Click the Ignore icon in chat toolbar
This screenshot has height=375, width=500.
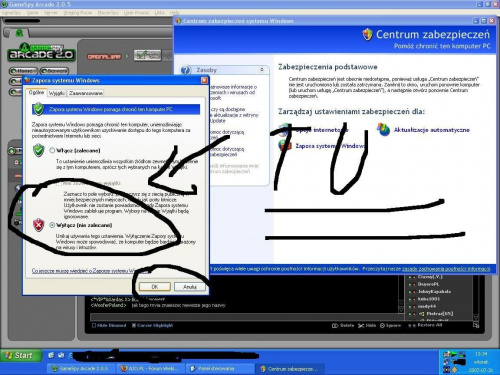(382, 325)
